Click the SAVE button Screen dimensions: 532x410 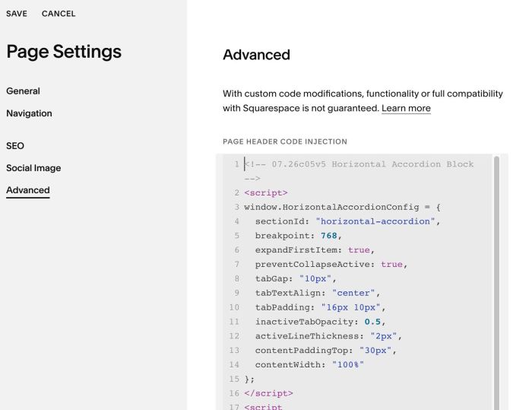17,14
